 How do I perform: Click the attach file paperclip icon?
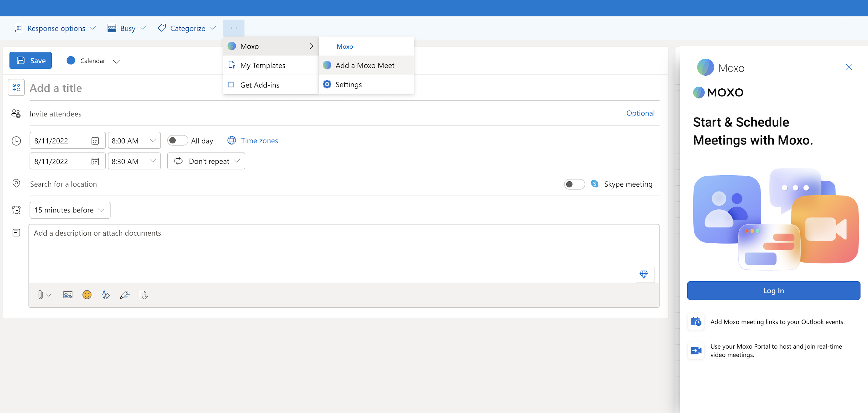click(40, 295)
